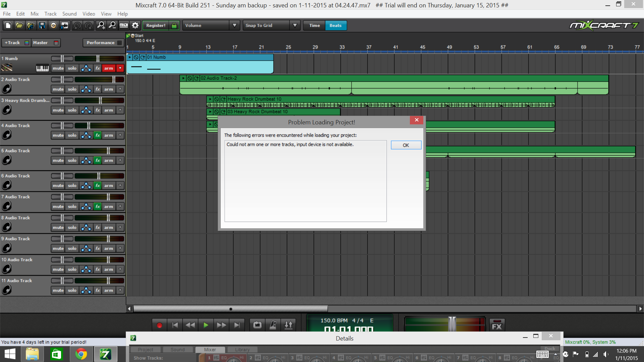Start recording with the red record button

pos(159,325)
